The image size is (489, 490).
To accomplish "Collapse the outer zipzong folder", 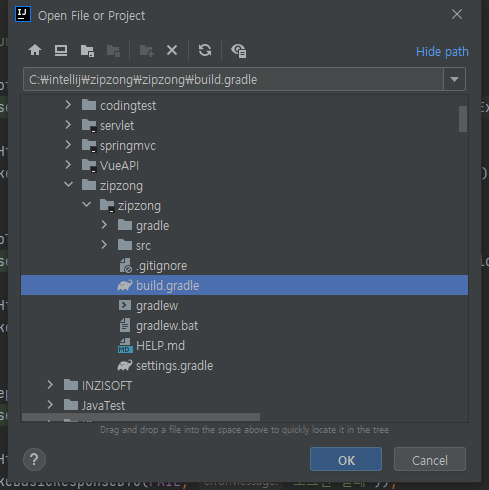I will pos(68,184).
